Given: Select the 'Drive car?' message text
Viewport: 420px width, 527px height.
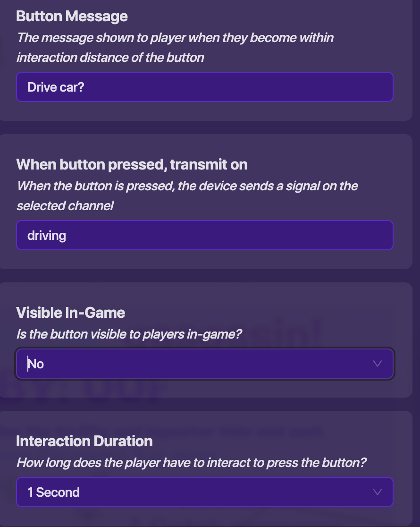Looking at the screenshot, I should (x=56, y=87).
